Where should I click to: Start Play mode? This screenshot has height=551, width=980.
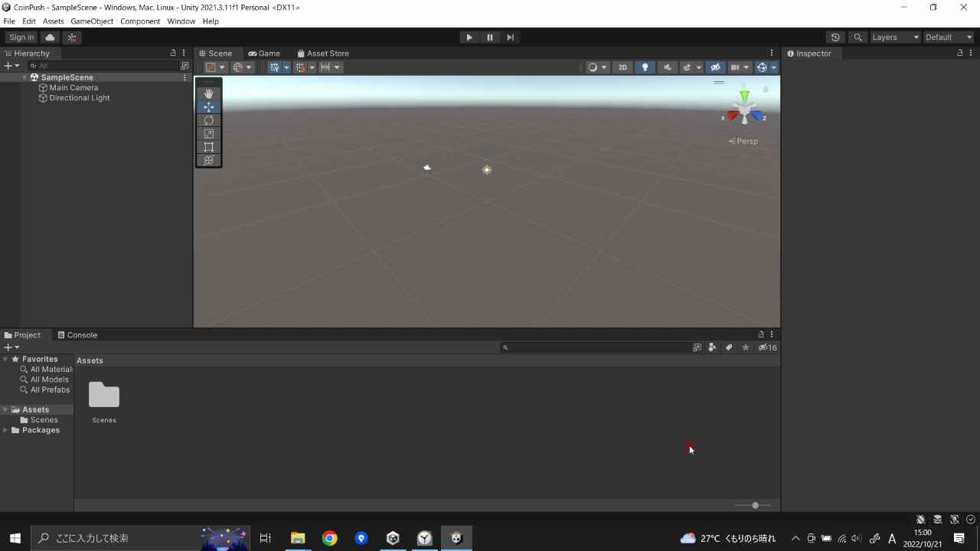469,37
